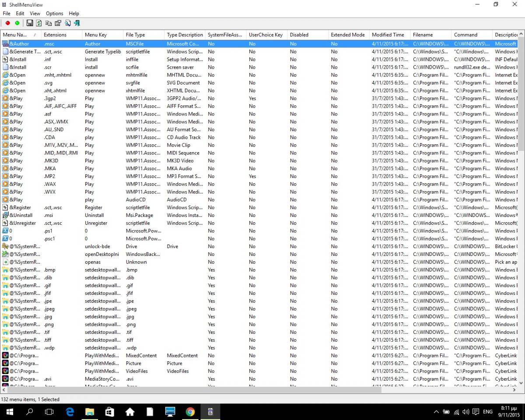Click the Exit door toolbar icon
The width and height of the screenshot is (525, 420).
click(77, 23)
